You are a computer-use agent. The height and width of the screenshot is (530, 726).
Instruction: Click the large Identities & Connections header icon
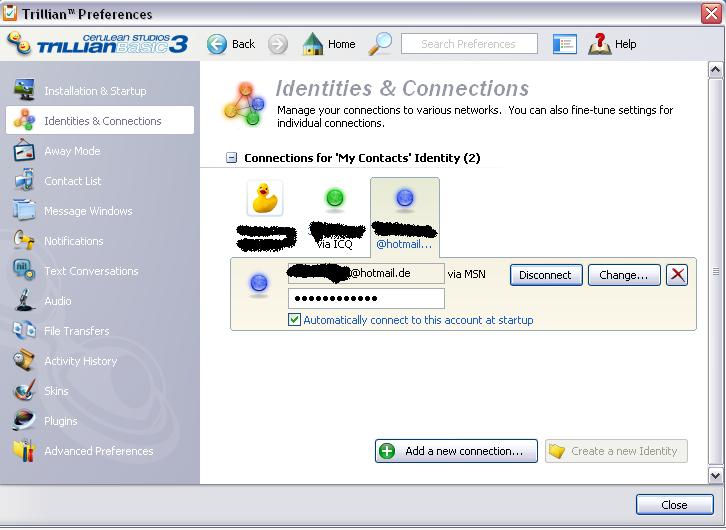(x=245, y=104)
